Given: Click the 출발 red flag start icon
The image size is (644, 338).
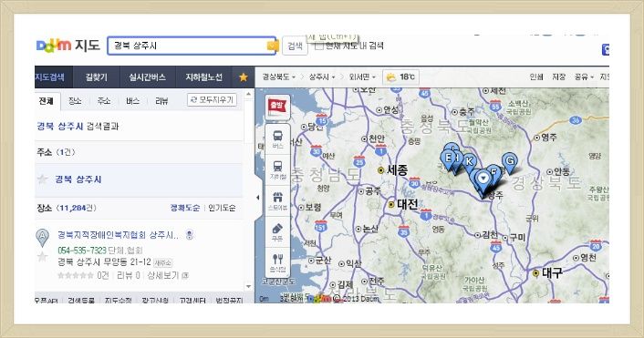Looking at the screenshot, I should coord(277,108).
